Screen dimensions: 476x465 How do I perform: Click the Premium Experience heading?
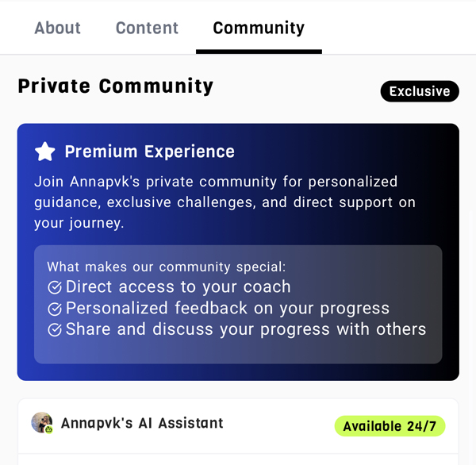click(x=149, y=152)
